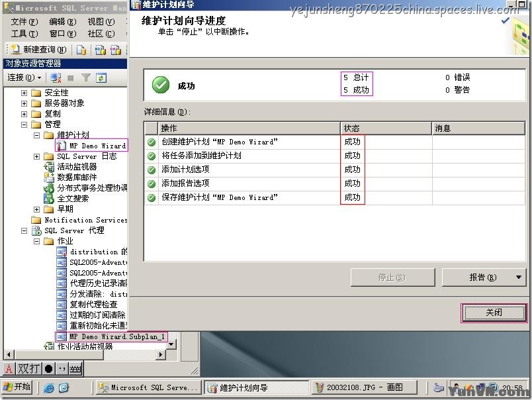
Task: Click the stop square icon in Object Explorer toolbar
Action: [71, 78]
